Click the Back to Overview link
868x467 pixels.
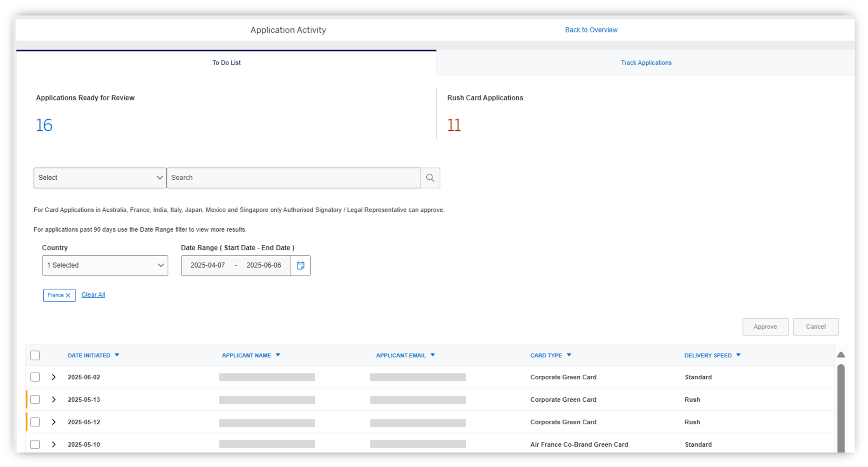[x=591, y=30]
